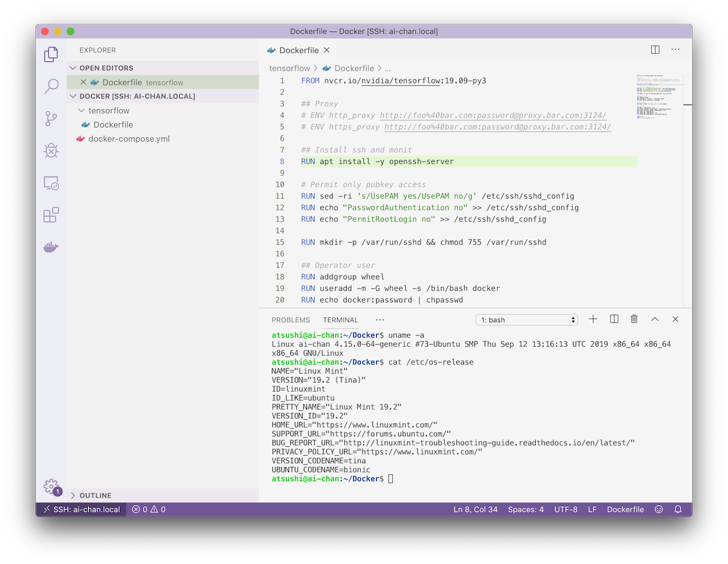Screen dimensions: 728x564
Task: Open docker-compose.yml in the explorer
Action: [x=128, y=138]
